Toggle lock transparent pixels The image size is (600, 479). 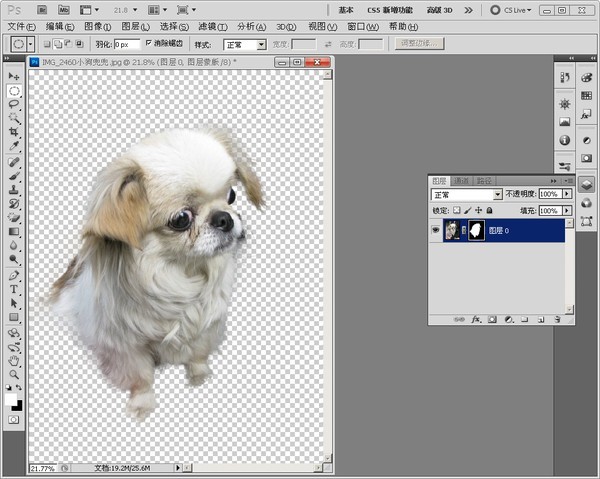click(457, 210)
